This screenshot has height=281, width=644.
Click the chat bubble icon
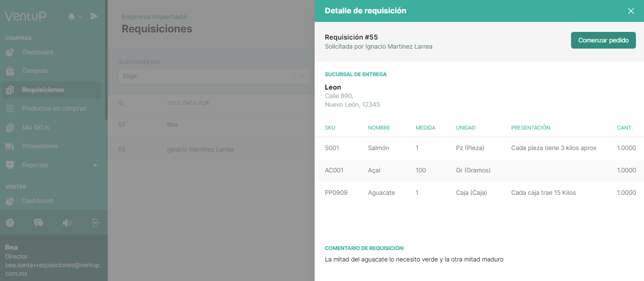(39, 222)
